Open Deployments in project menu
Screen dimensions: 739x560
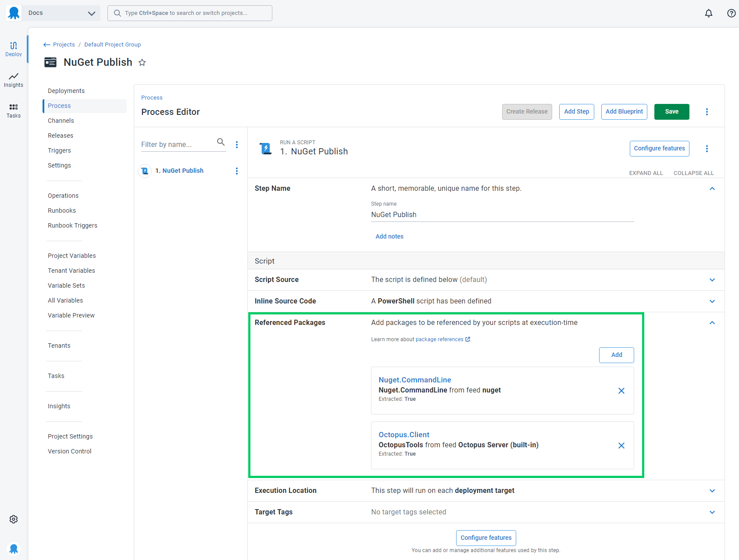pyautogui.click(x=66, y=91)
